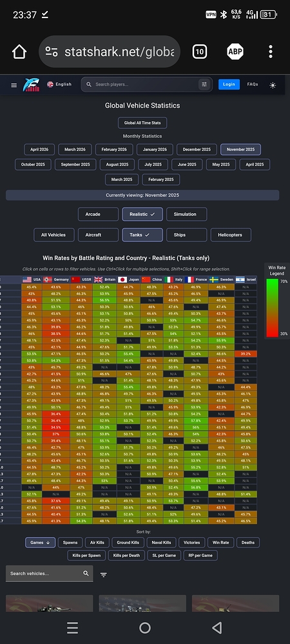Select November 2025 monthly statistics
The image size is (290, 644).
(x=241, y=149)
